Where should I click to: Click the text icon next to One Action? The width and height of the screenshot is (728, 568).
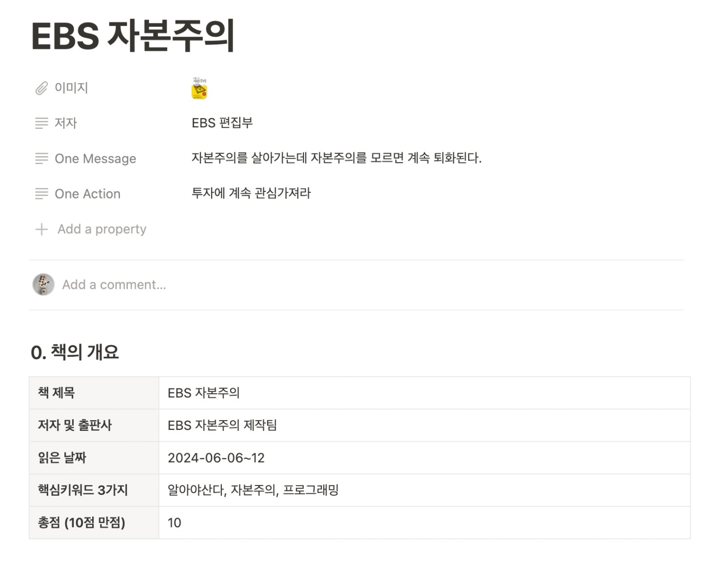tap(41, 194)
